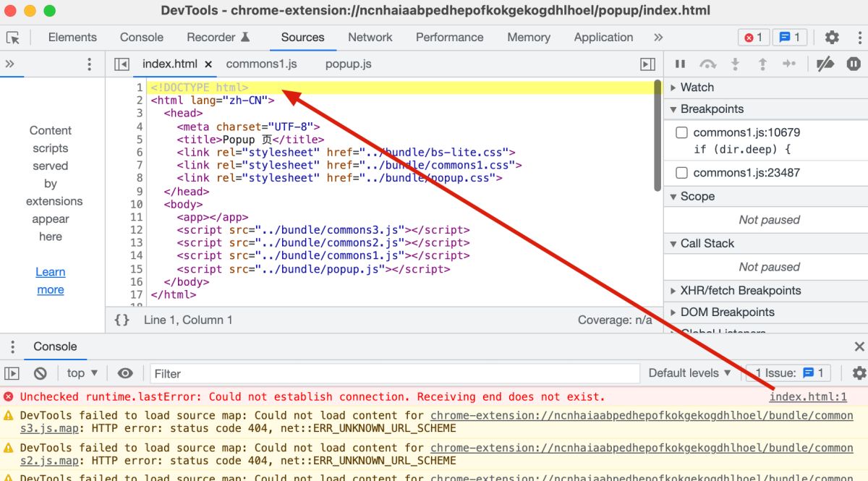Close the console drawer
868x481 pixels.
pyautogui.click(x=859, y=346)
